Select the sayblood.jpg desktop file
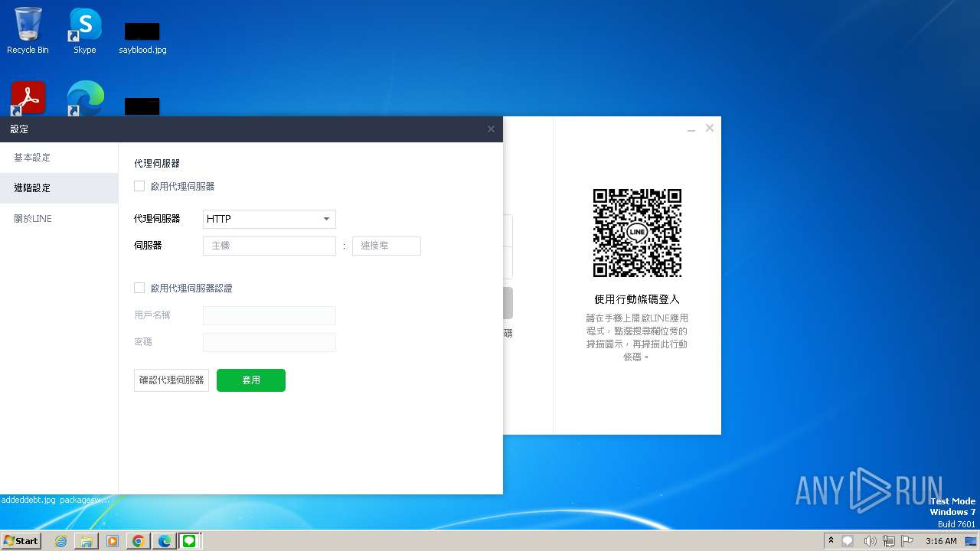Screen dimensions: 980x551 [x=142, y=38]
